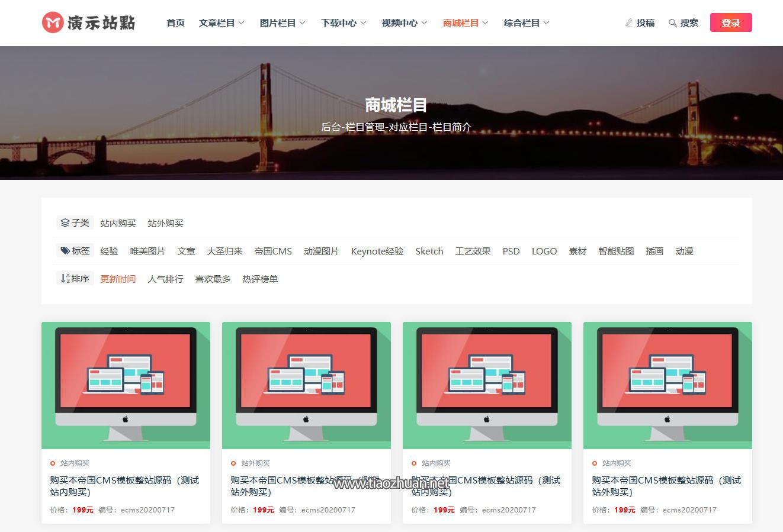Go to 首页 in navigation
This screenshot has height=532, width=783.
click(x=175, y=23)
